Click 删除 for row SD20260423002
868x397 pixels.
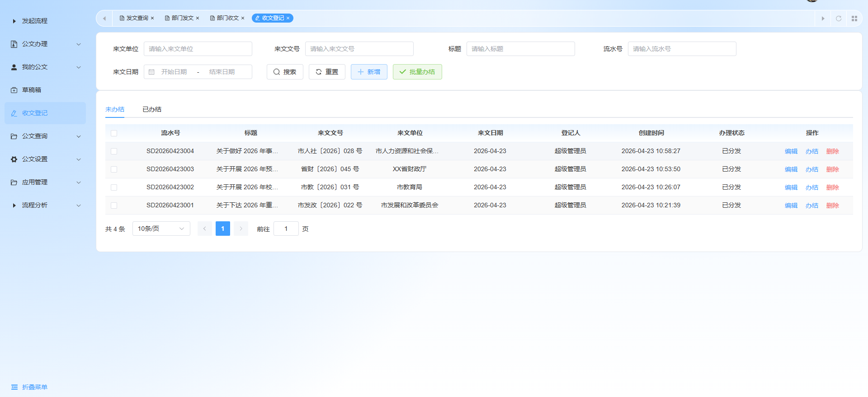[833, 187]
